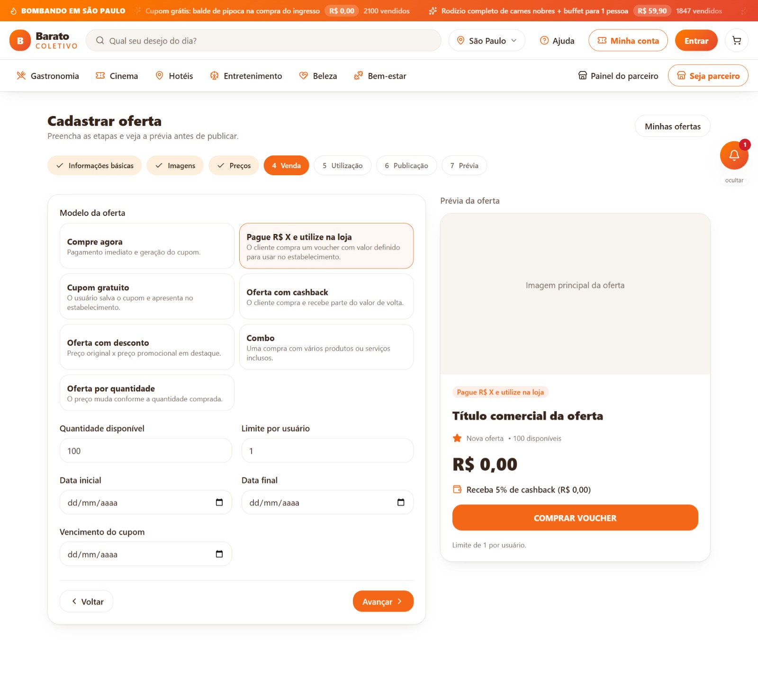Click the location pin icon by São Paulo
The width and height of the screenshot is (758, 700).
point(460,41)
